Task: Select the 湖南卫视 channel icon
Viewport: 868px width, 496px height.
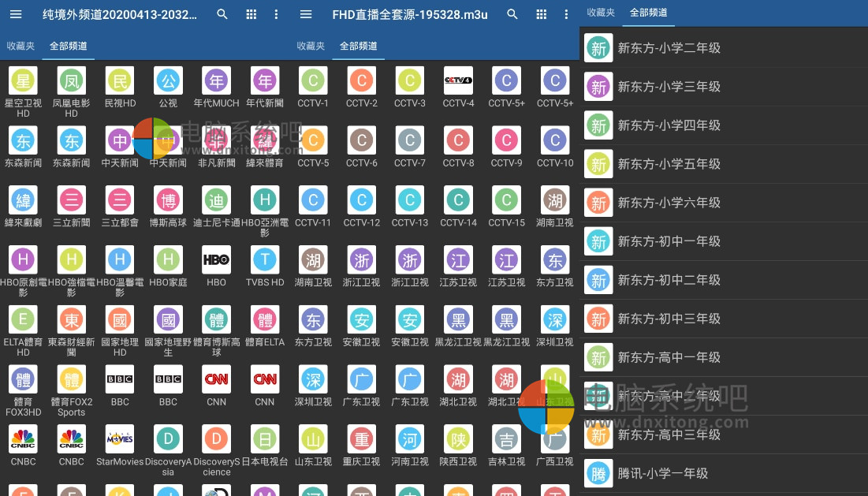Action: point(555,200)
